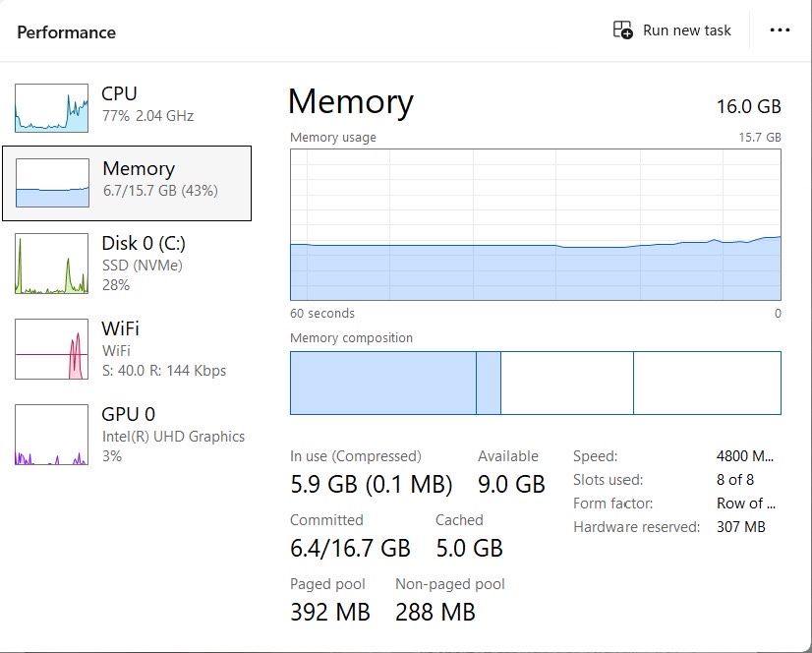Click the Standby segment in Memory composition
The width and height of the screenshot is (812, 653).
click(566, 383)
